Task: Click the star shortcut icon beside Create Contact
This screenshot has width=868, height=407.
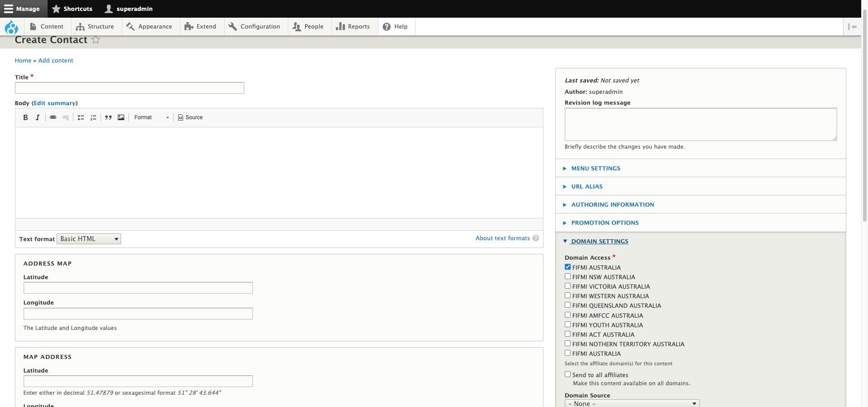Action: tap(96, 40)
